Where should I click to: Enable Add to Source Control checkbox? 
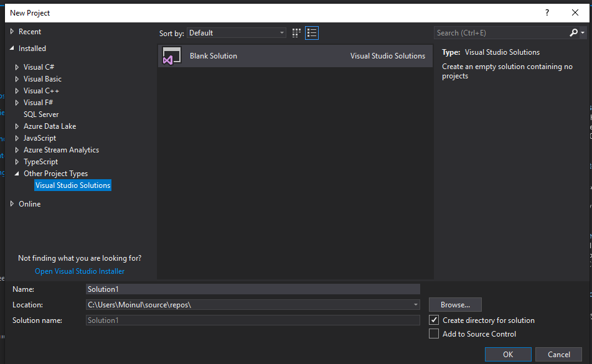click(434, 334)
